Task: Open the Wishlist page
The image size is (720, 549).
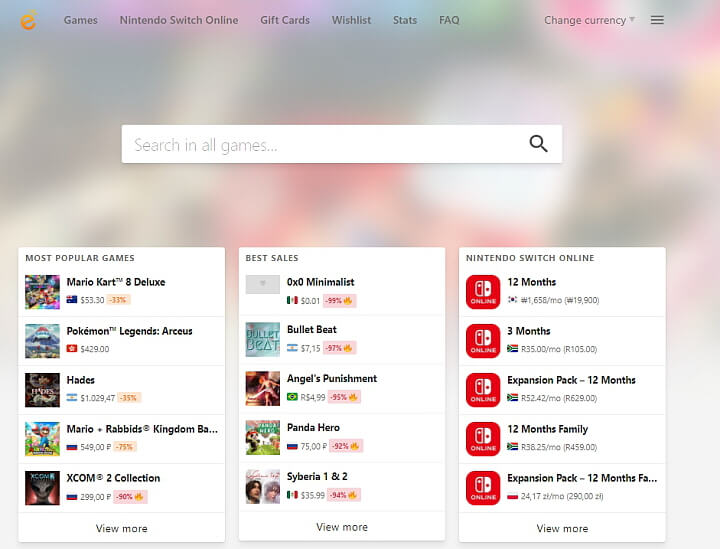Action: 351,20
